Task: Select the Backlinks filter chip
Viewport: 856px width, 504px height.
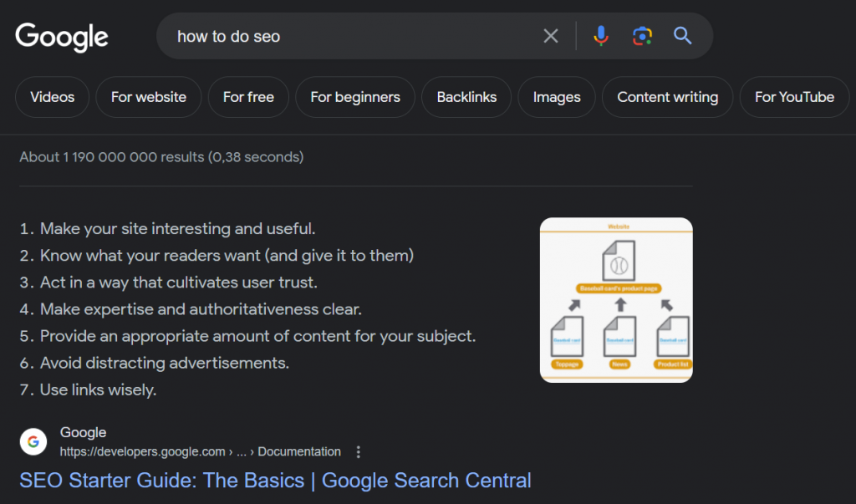Action: click(466, 97)
